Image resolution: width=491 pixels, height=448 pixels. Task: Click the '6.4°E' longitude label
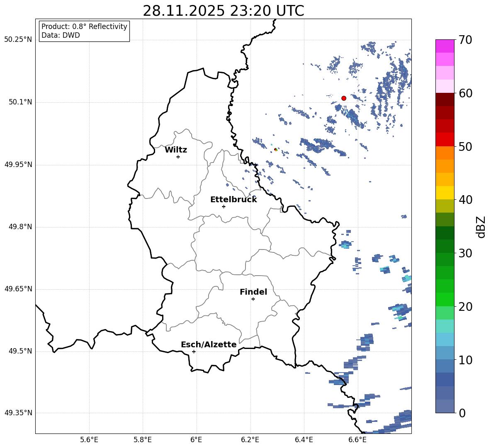click(x=304, y=440)
